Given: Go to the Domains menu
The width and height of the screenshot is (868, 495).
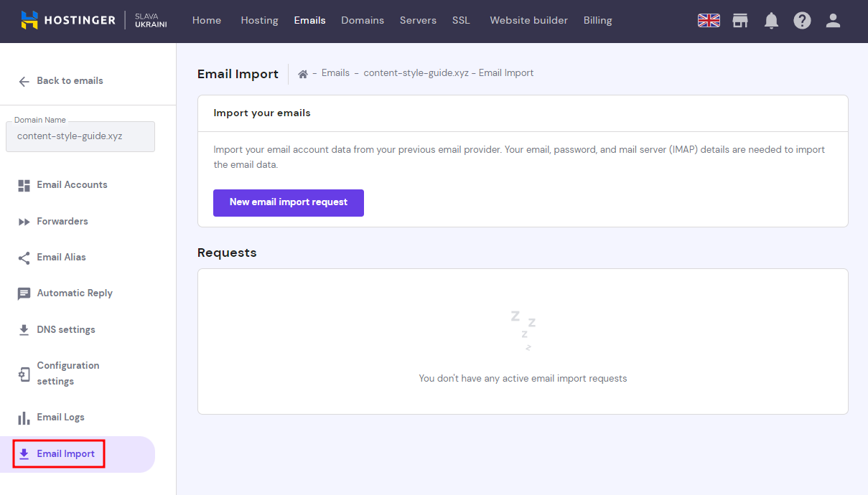Looking at the screenshot, I should [363, 20].
